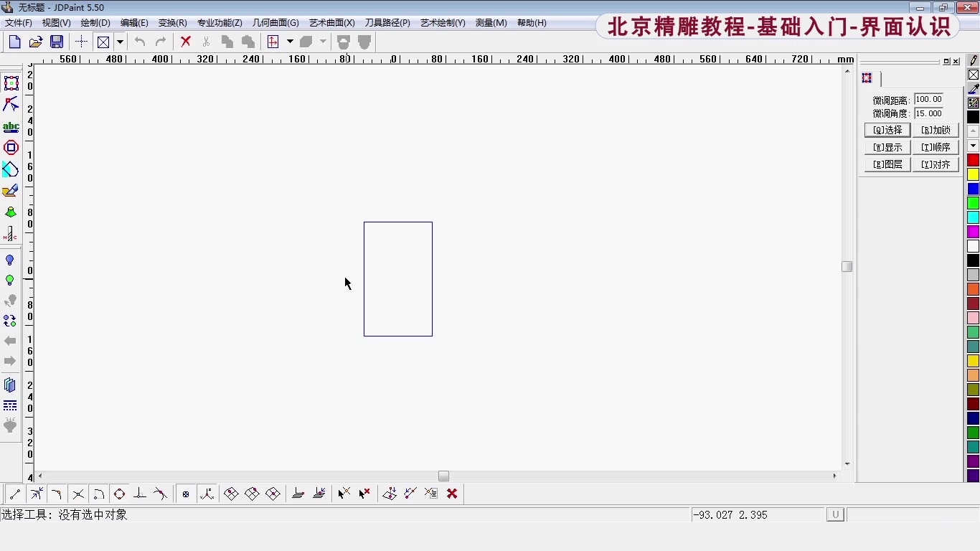
Task: Click the bottom toolbar's red X cancel icon
Action: [452, 494]
